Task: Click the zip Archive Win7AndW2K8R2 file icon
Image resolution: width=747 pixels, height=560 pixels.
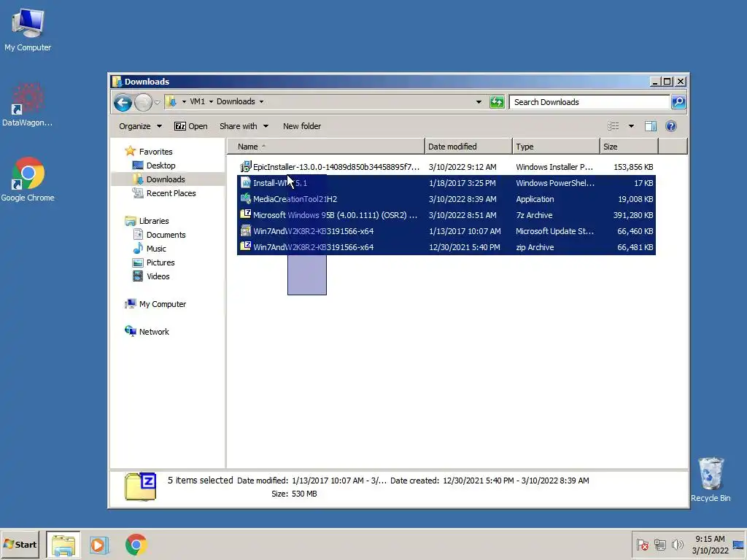Action: point(245,246)
